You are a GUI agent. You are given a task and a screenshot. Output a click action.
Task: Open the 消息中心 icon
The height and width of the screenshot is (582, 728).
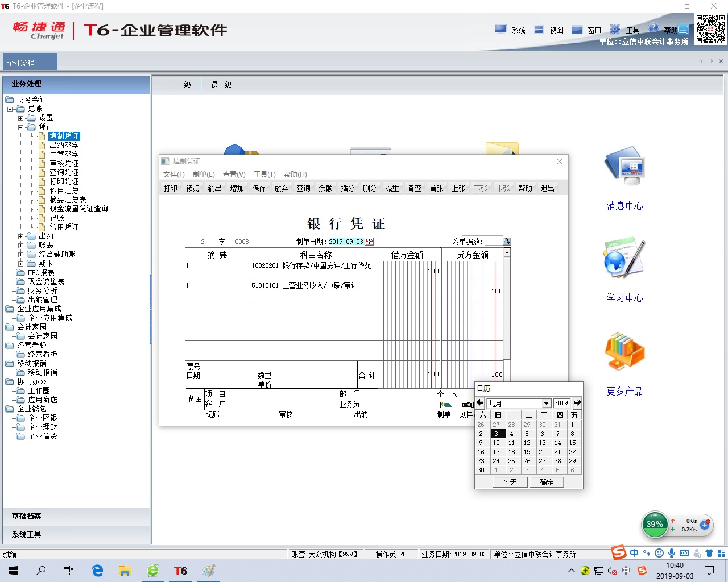tap(624, 165)
